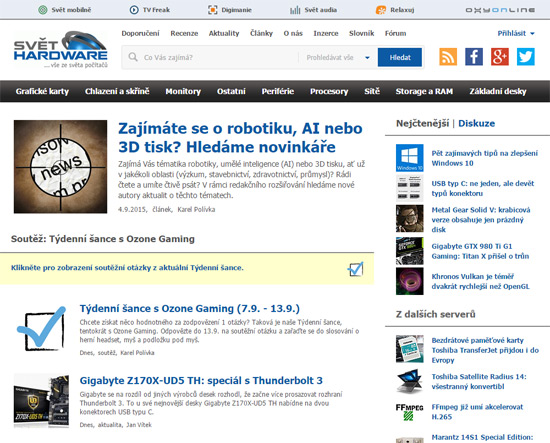
Task: Switch to the Diskuze tab
Action: click(476, 123)
